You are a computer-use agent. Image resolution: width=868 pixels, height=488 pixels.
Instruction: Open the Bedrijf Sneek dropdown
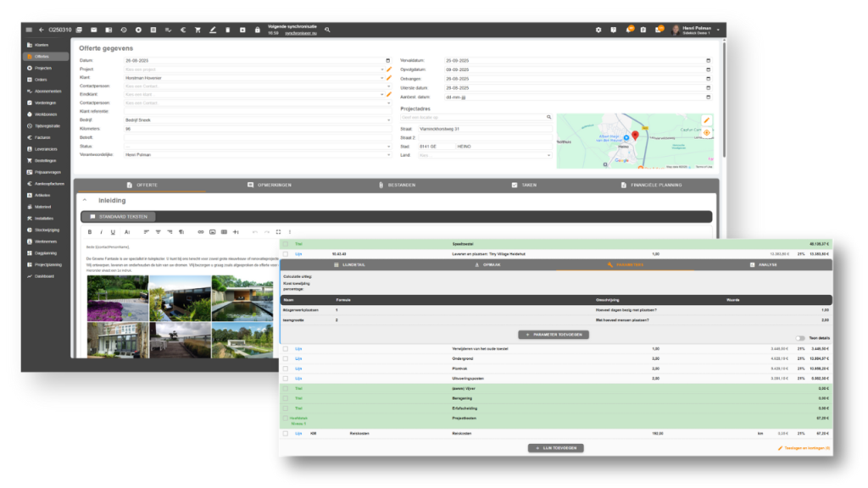click(389, 120)
